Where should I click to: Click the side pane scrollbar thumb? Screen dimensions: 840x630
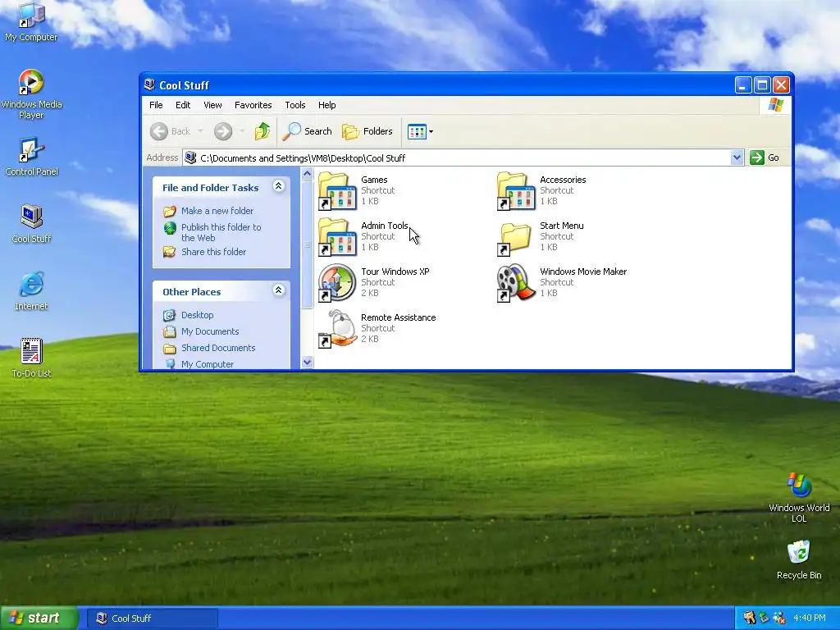[x=307, y=244]
